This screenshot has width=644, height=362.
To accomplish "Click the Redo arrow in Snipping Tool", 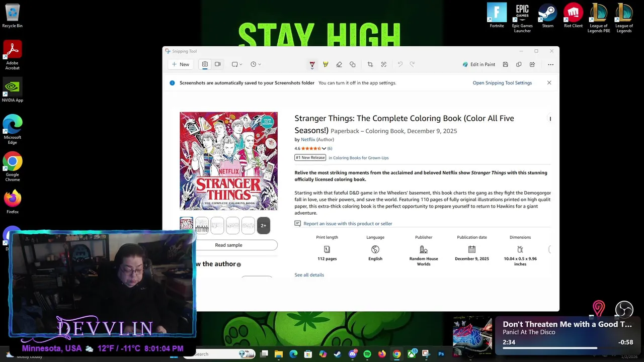I will [x=412, y=64].
